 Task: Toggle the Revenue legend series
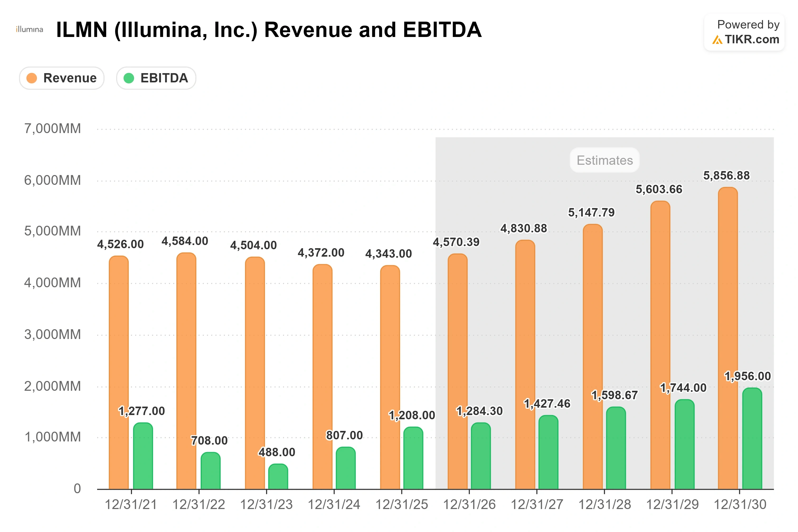click(62, 78)
